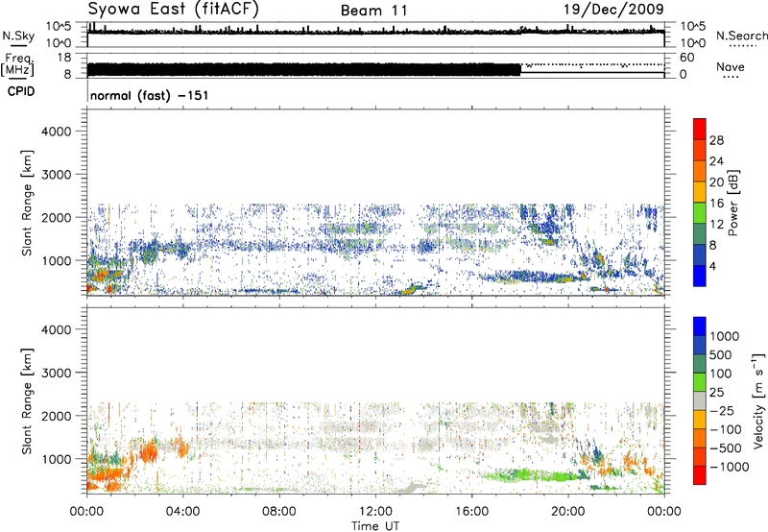
Task: Click the "60" Nave axis label
Action: (x=686, y=58)
